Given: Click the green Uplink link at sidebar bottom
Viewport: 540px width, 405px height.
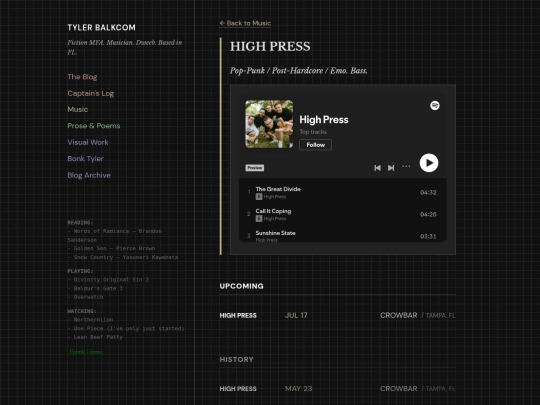Looking at the screenshot, I should tap(86, 352).
